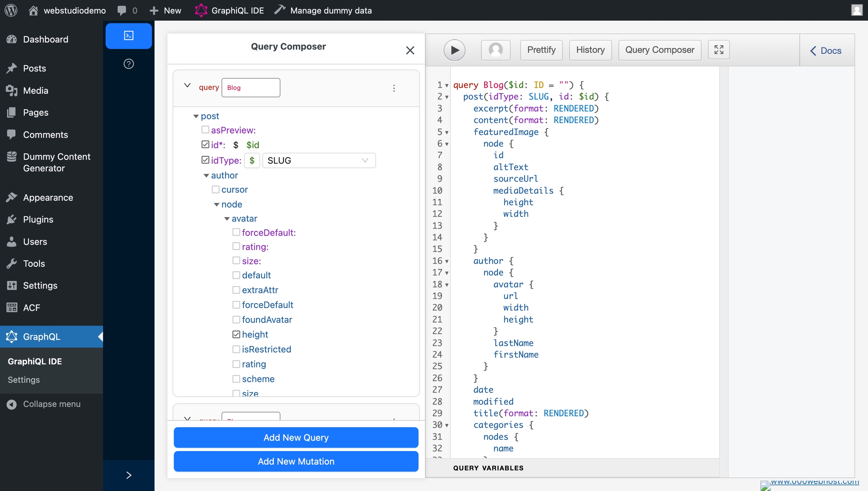This screenshot has width=868, height=491.
Task: Open the ACF menu in the sidebar
Action: click(x=32, y=307)
